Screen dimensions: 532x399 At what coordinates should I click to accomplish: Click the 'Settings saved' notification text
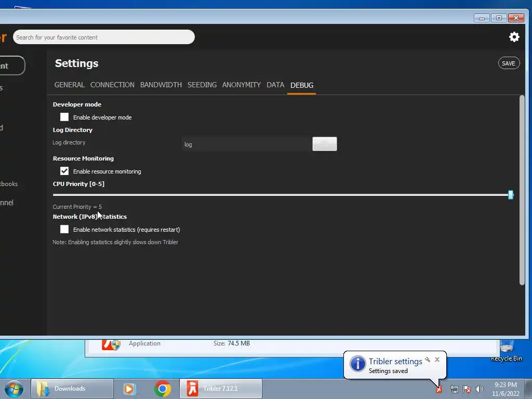tap(388, 371)
